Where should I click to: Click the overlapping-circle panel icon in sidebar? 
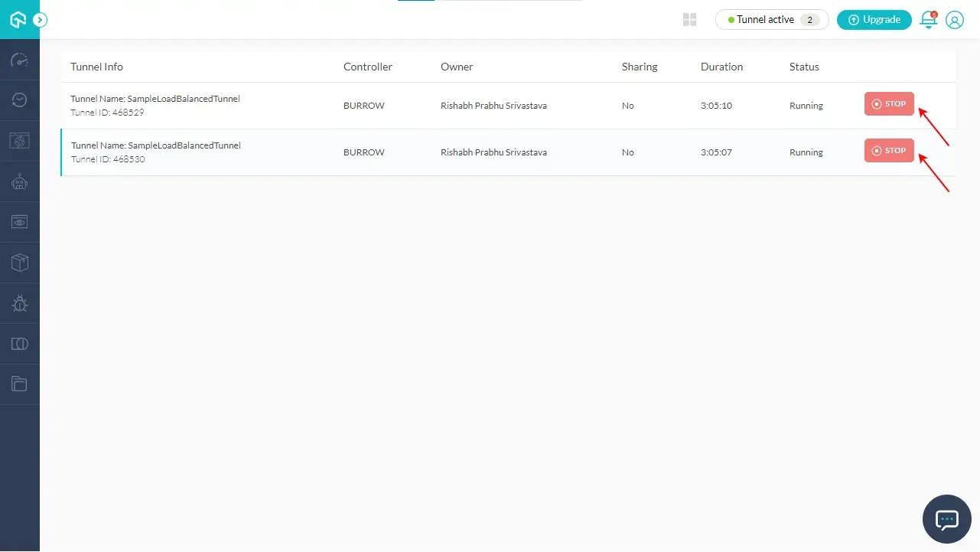(x=20, y=344)
